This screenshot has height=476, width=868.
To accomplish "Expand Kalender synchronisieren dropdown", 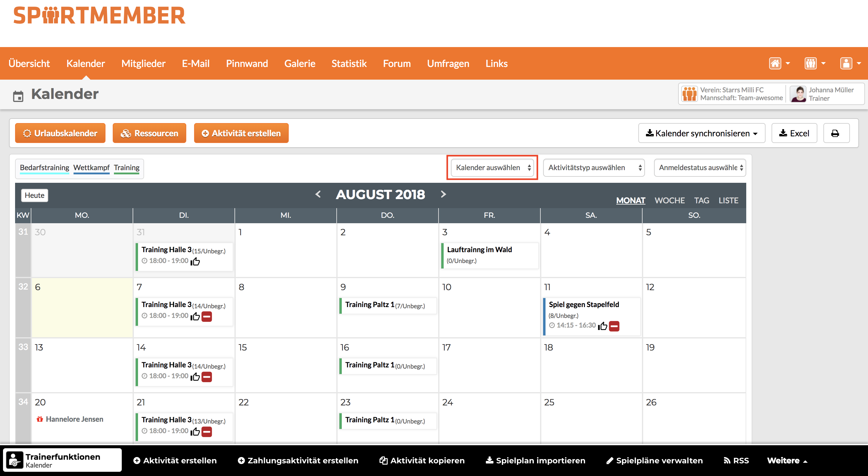I will [x=702, y=133].
